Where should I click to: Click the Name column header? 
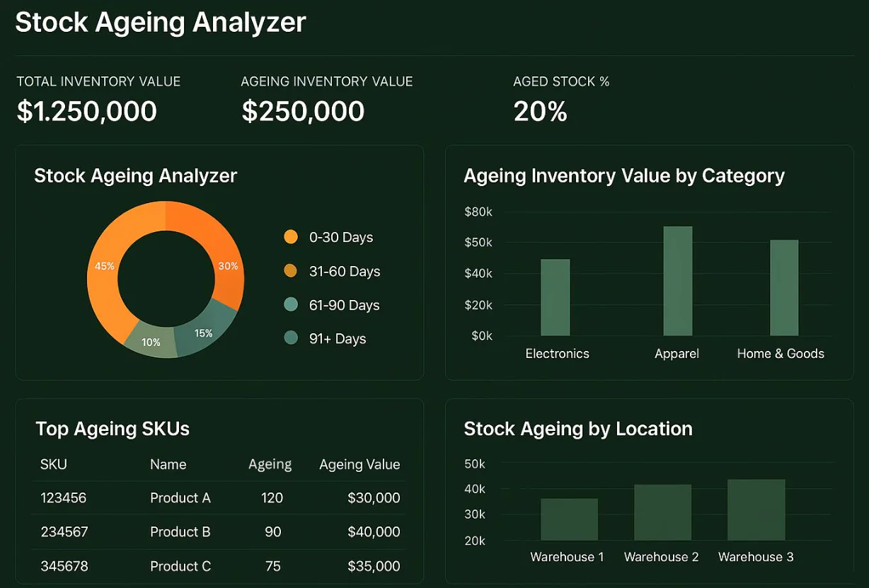click(x=168, y=465)
